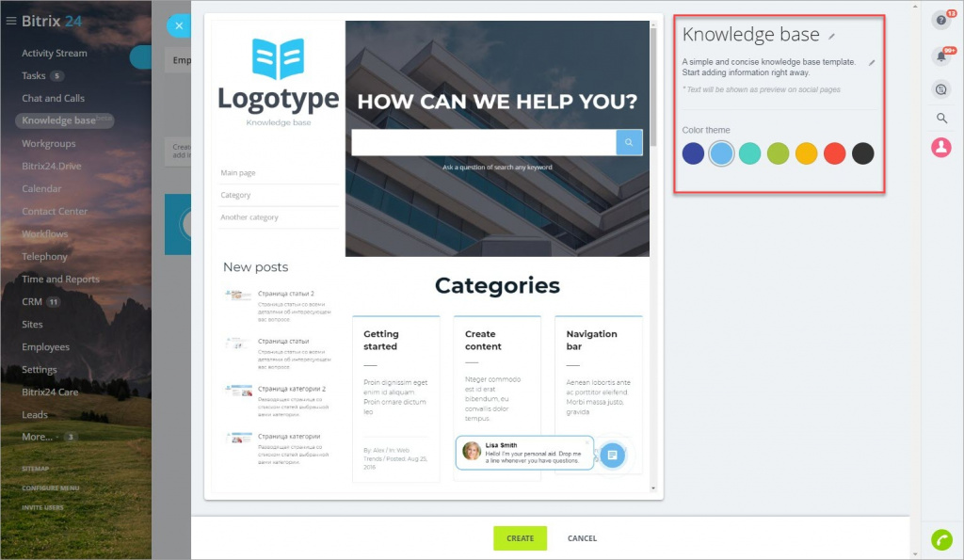Edit the description text using its pencil icon
The width and height of the screenshot is (964, 560).
click(x=872, y=63)
